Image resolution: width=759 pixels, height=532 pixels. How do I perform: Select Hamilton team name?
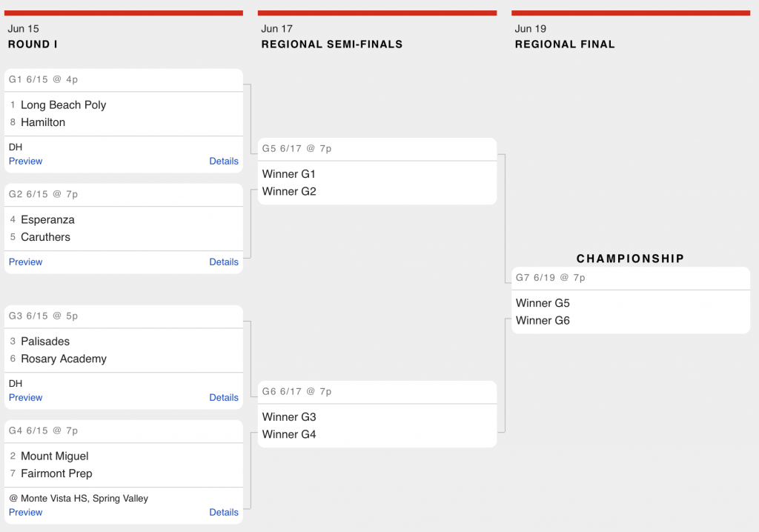coord(43,122)
